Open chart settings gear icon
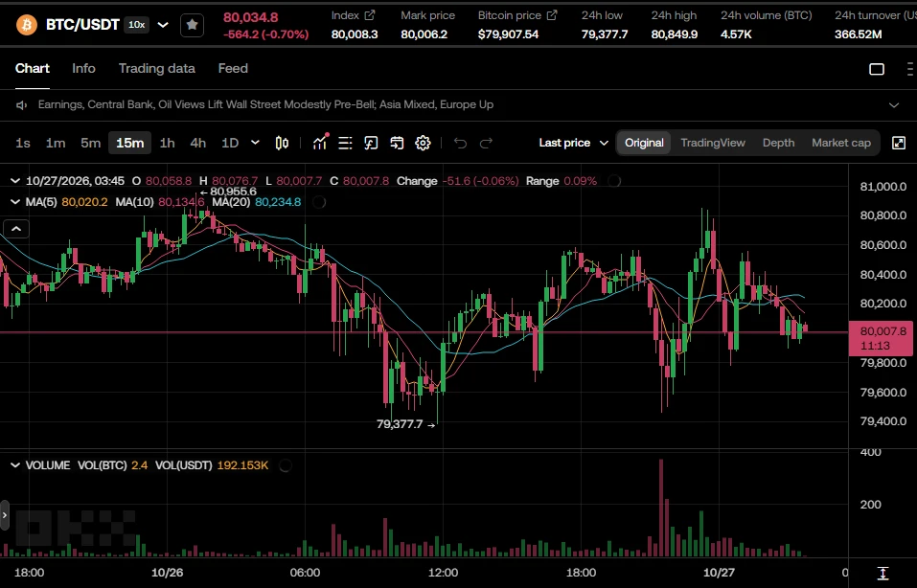The width and height of the screenshot is (917, 588). 423,144
